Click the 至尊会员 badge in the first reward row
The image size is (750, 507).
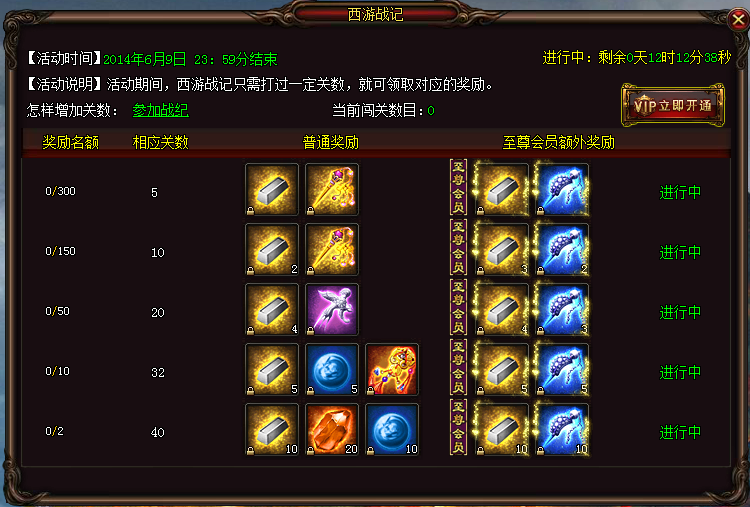[458, 187]
